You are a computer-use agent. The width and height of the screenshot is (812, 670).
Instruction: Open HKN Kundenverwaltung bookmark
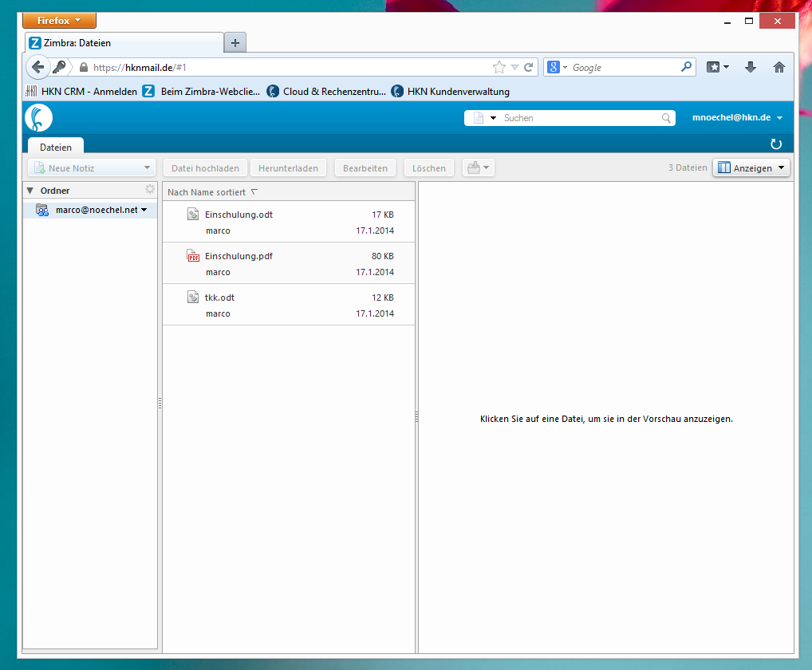(451, 91)
